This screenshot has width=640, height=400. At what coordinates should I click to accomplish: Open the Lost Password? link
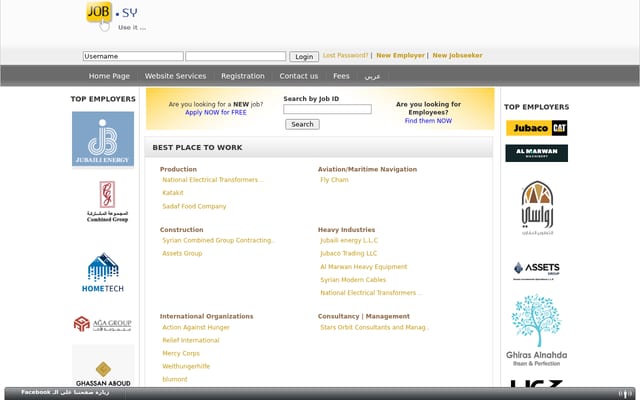coord(345,56)
